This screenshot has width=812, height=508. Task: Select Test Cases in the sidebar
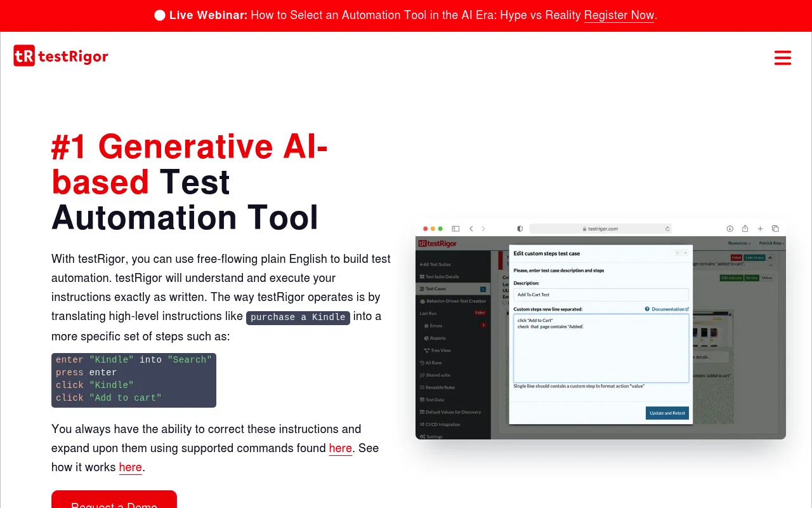(x=453, y=289)
